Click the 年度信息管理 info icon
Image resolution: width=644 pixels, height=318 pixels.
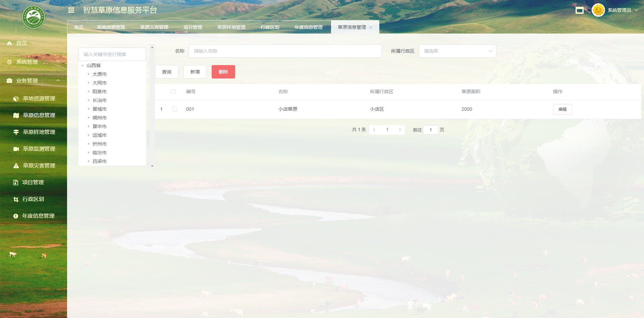[x=16, y=216]
